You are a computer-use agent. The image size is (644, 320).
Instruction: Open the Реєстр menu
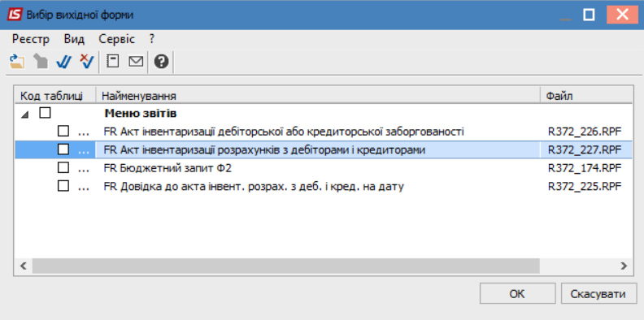(x=31, y=39)
